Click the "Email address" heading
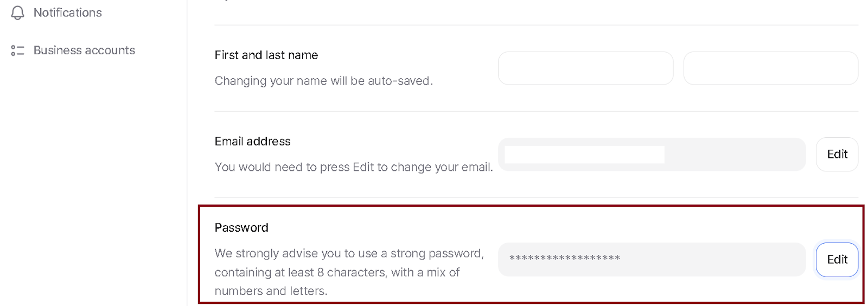The image size is (868, 306). (253, 142)
